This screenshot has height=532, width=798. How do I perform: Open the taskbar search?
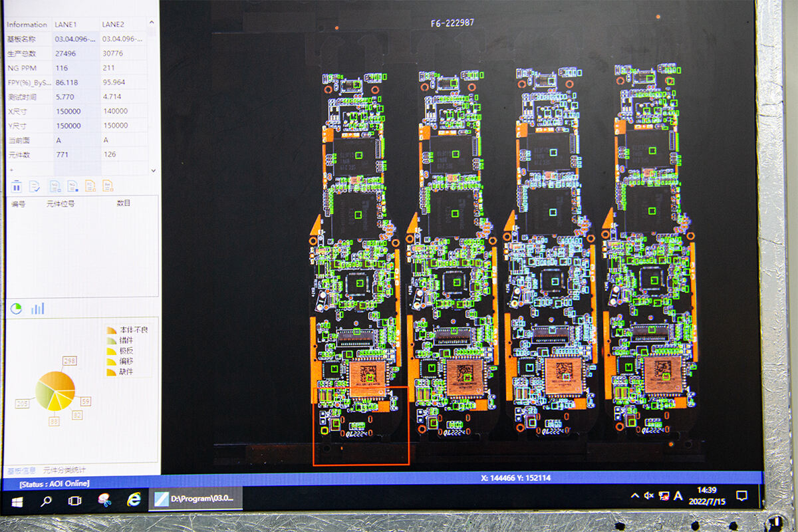click(46, 500)
